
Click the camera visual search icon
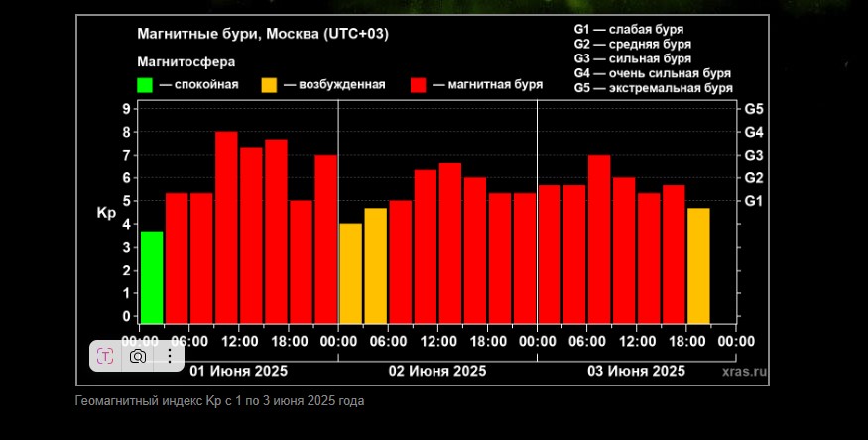[x=138, y=356]
